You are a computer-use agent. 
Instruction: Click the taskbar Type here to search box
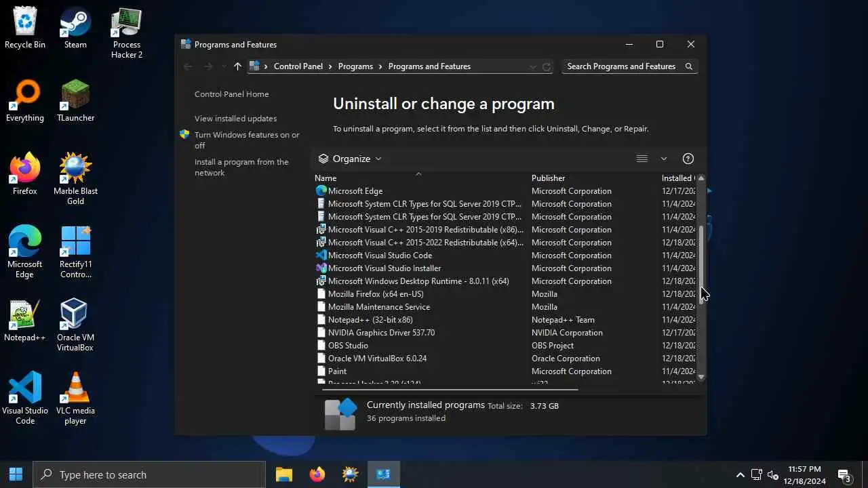tap(149, 474)
